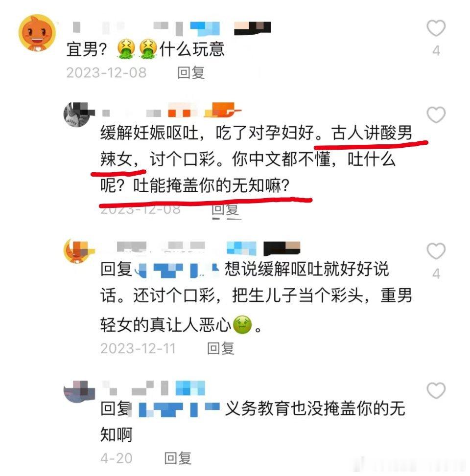The width and height of the screenshot is (470, 476).
Task: Reply to comment dated 2023-12-08 at top
Action: [191, 72]
